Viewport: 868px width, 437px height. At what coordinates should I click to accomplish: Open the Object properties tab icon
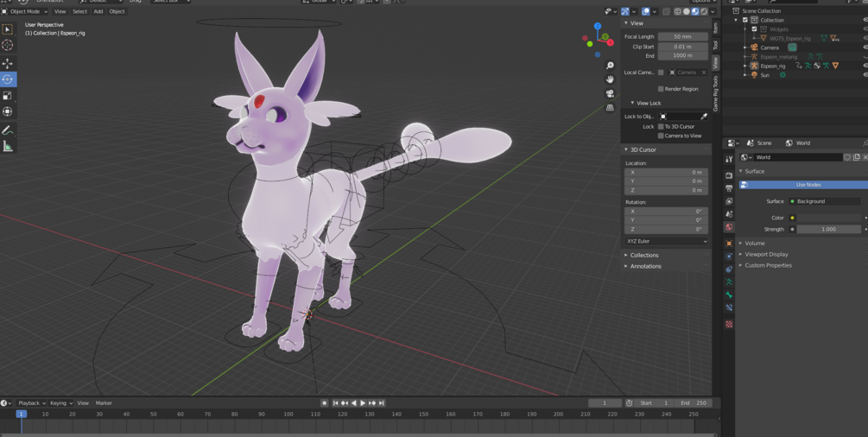pos(729,244)
